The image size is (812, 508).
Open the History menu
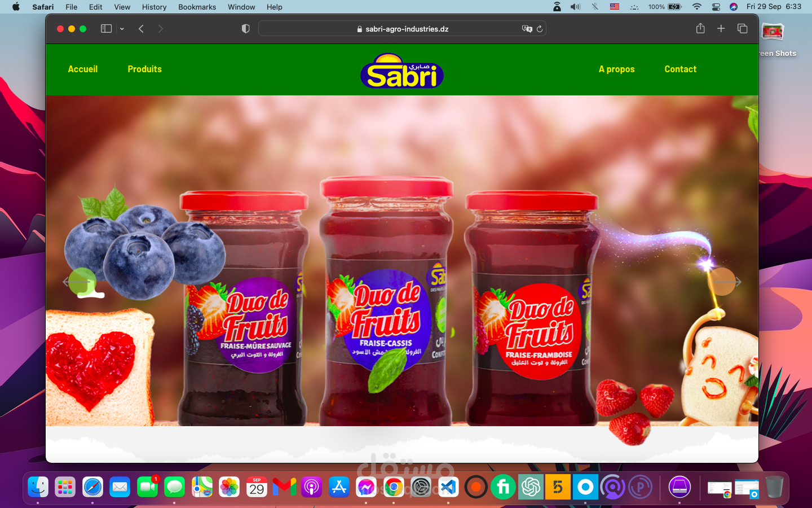tap(154, 7)
